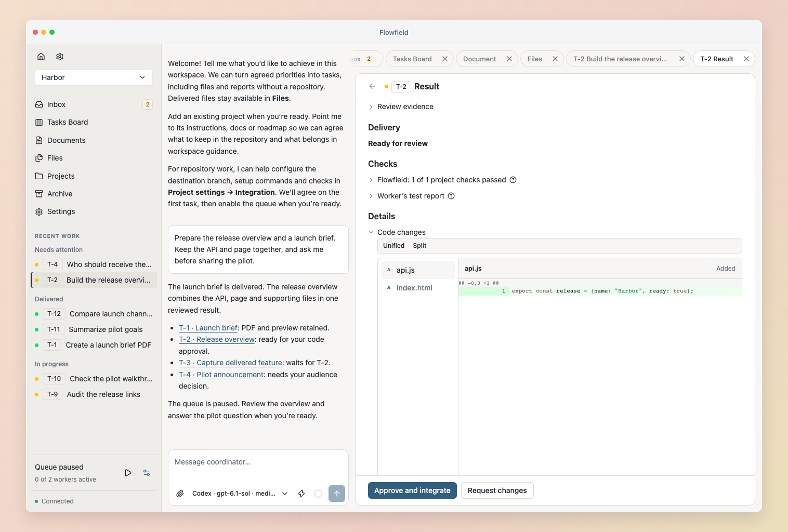This screenshot has width=788, height=532.
Task: Close the Document tab
Action: tap(509, 59)
